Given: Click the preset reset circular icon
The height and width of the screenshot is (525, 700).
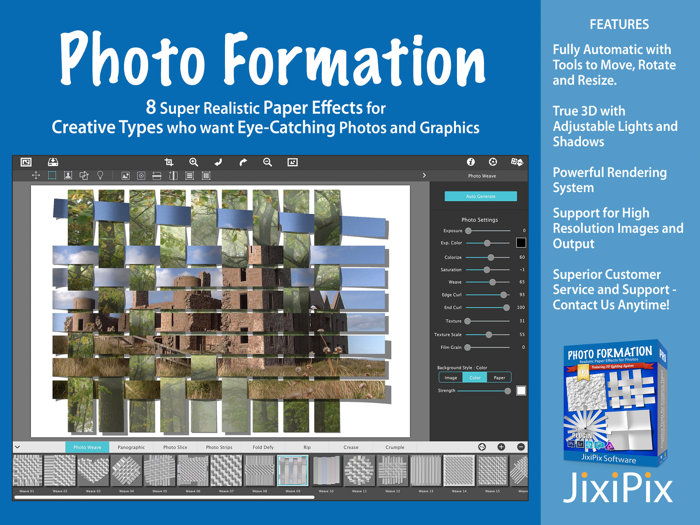Looking at the screenshot, I should pos(482,447).
